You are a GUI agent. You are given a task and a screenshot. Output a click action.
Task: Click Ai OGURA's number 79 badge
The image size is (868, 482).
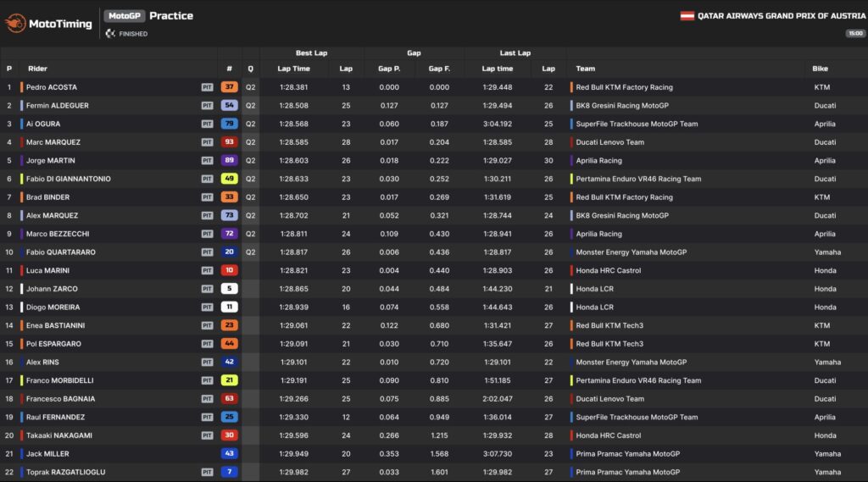pyautogui.click(x=229, y=124)
